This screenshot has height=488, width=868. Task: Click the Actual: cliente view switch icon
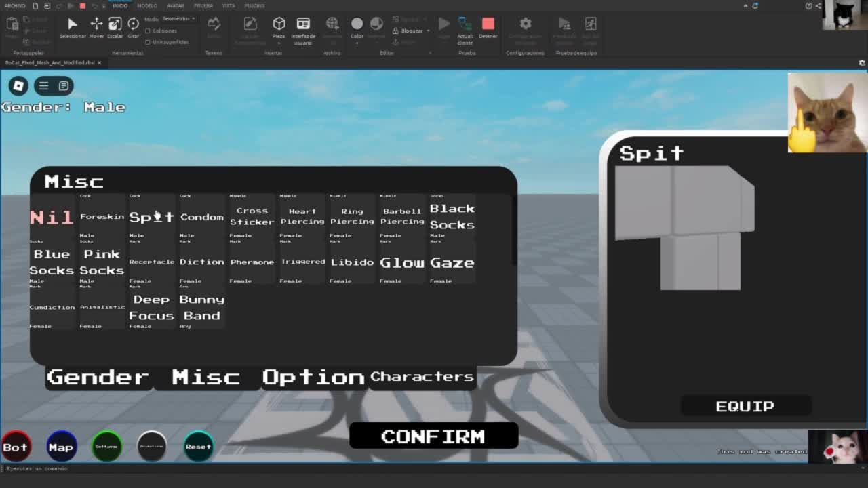tap(465, 26)
